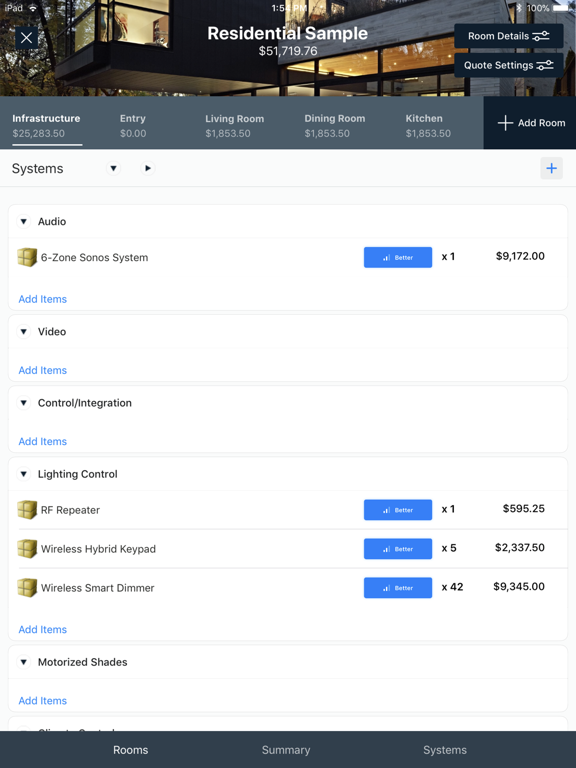Viewport: 576px width, 768px height.
Task: Click Add Items under Video
Action: (43, 370)
